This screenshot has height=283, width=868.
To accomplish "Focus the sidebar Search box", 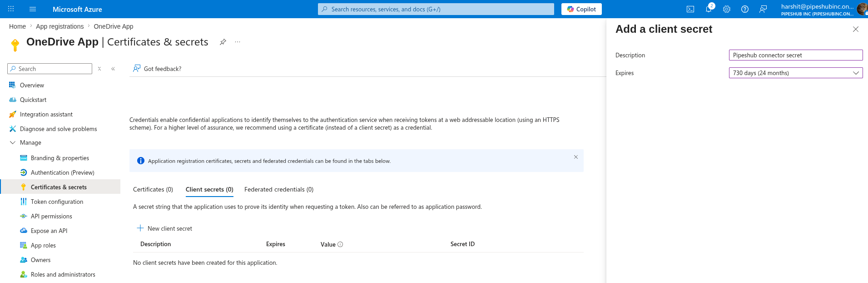I will [x=50, y=69].
